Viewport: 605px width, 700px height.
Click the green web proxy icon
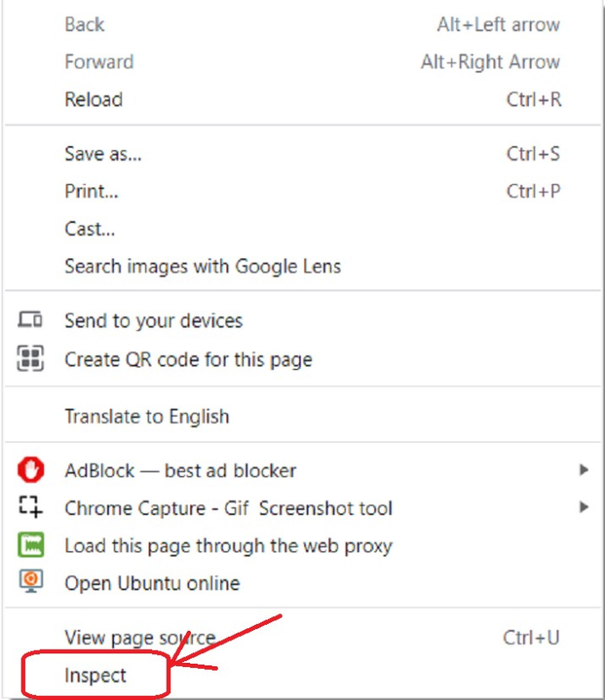(x=30, y=546)
